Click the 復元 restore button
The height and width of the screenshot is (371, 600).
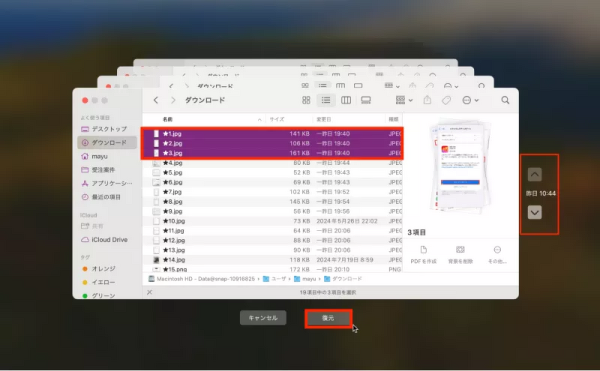click(328, 318)
